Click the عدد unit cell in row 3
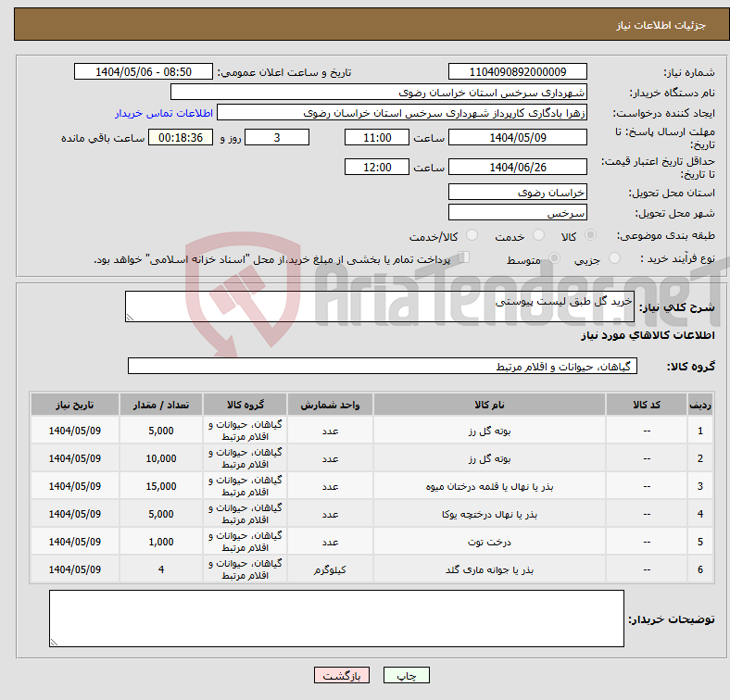Viewport: 730px width, 700px height. 330,486
